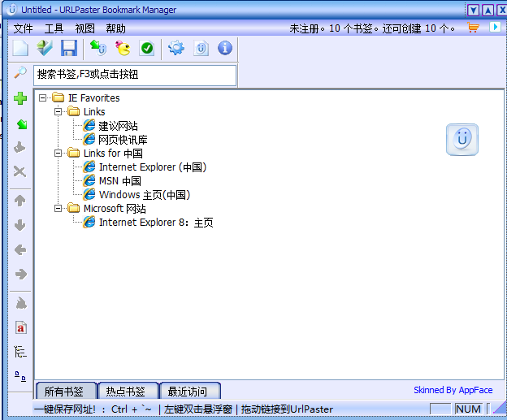The image size is (507, 420).
Task: Click the blue info about icon
Action: 225,49
